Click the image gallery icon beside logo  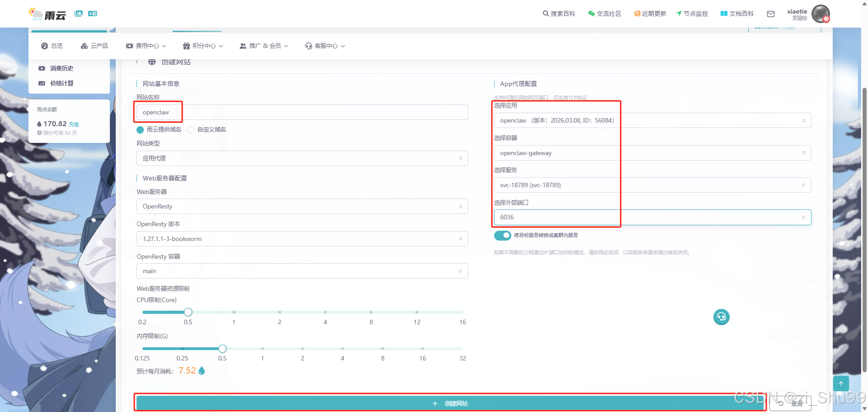tap(79, 14)
